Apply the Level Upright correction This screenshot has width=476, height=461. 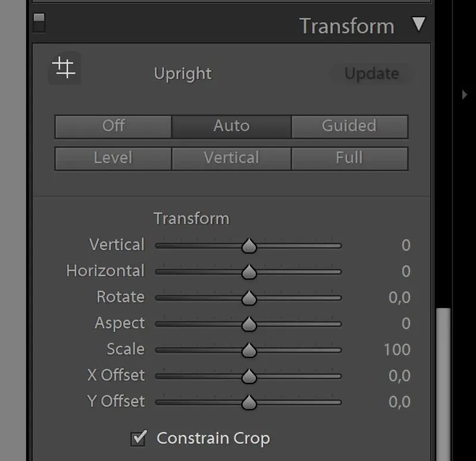click(x=113, y=158)
